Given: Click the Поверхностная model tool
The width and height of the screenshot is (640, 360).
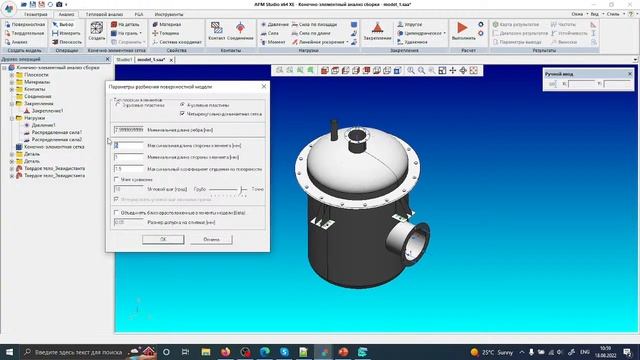Looking at the screenshot, I should [x=25, y=24].
